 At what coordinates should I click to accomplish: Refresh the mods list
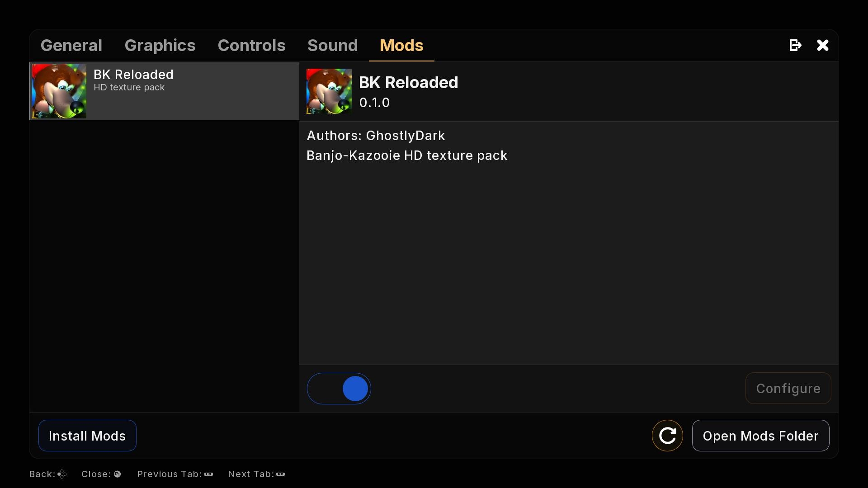[x=667, y=436]
